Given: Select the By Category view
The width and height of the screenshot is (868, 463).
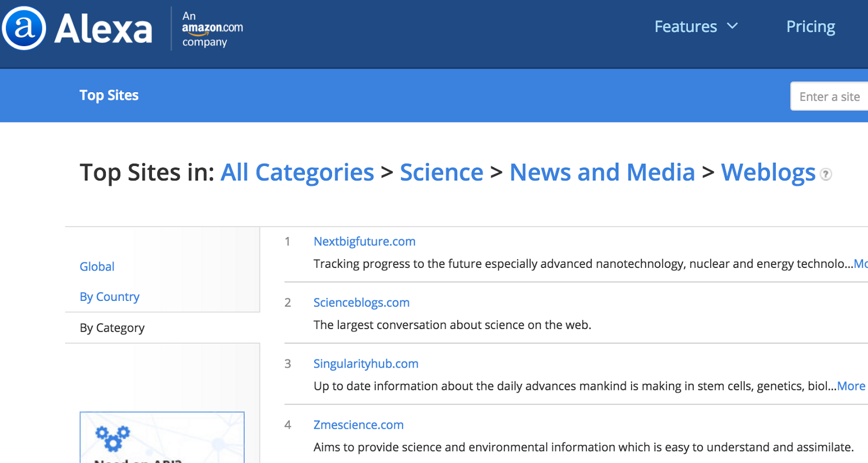Looking at the screenshot, I should pos(112,327).
